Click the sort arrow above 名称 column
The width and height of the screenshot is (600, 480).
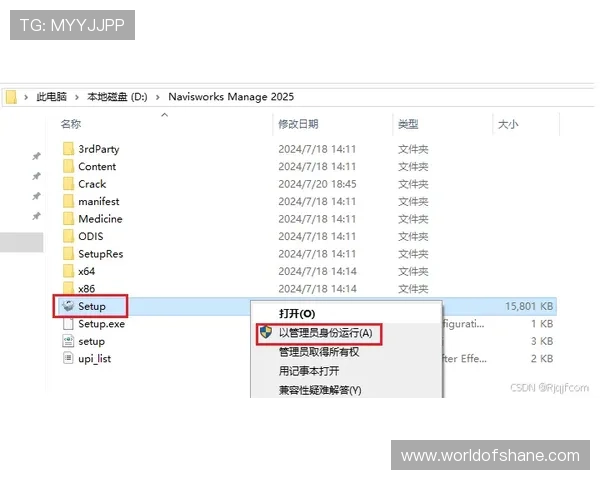coord(165,114)
